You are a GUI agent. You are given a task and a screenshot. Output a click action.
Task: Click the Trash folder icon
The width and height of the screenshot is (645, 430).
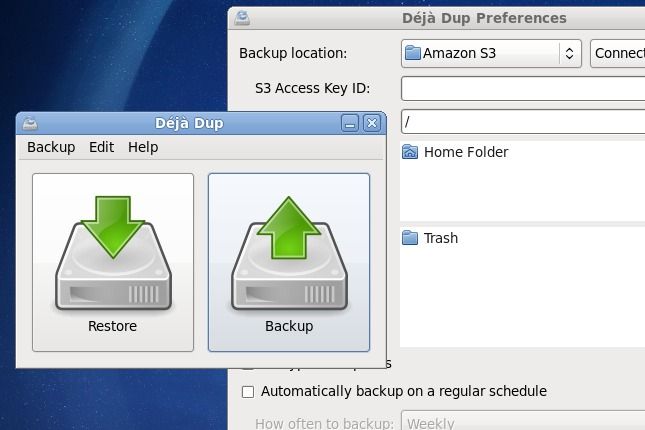pyautogui.click(x=410, y=238)
